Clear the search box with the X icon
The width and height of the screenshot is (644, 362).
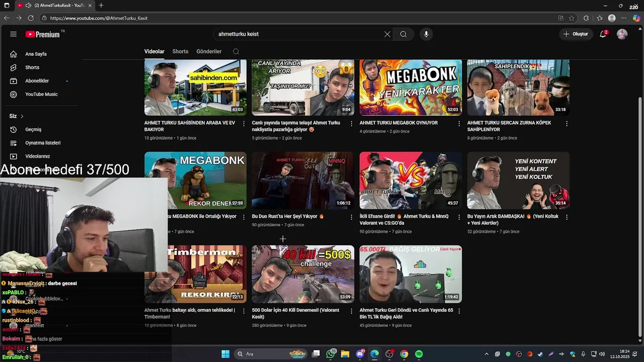point(387,34)
